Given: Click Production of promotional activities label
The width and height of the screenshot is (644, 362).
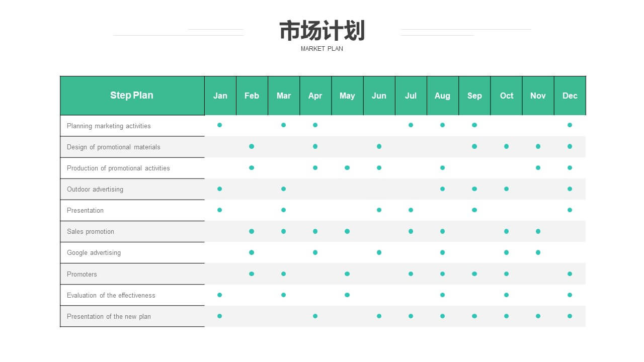Looking at the screenshot, I should (118, 168).
